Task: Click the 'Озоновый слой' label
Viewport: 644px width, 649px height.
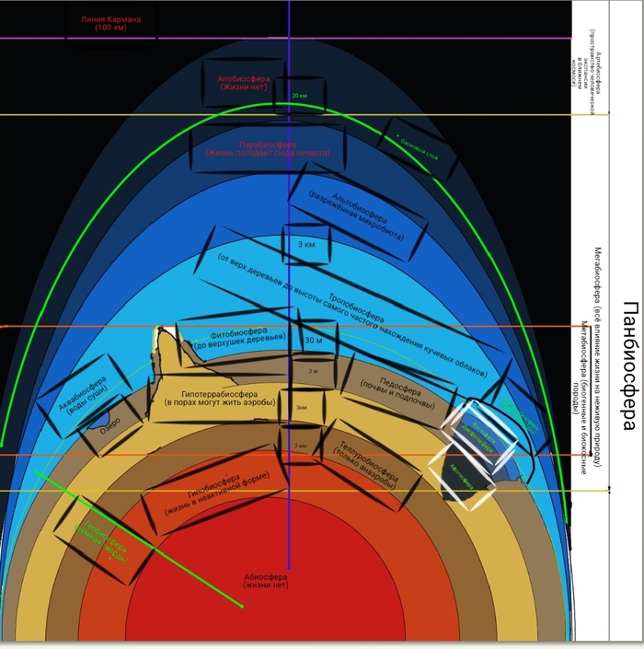Action: click(419, 149)
